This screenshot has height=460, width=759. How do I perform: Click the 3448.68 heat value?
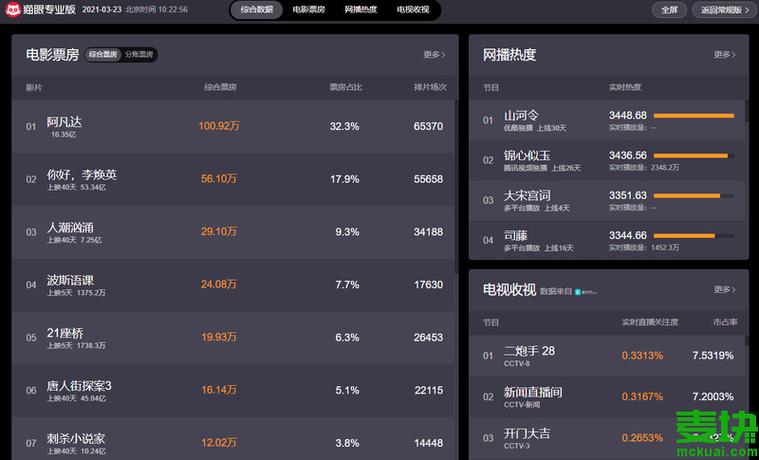click(x=628, y=115)
